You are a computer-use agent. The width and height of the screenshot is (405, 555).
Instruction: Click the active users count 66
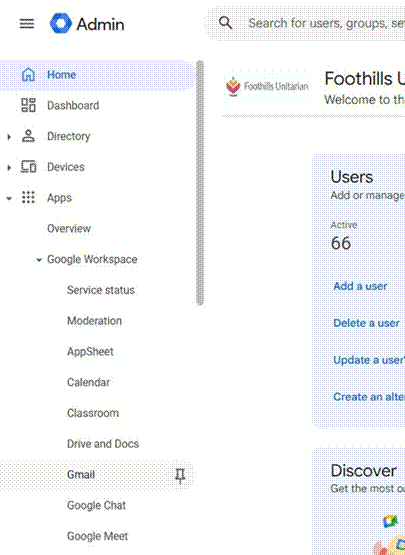[341, 243]
